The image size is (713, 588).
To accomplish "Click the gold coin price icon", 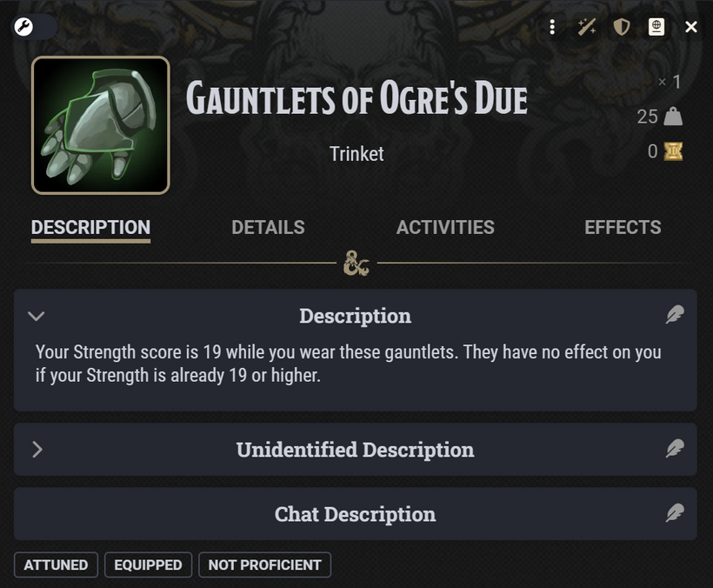I will pyautogui.click(x=673, y=151).
